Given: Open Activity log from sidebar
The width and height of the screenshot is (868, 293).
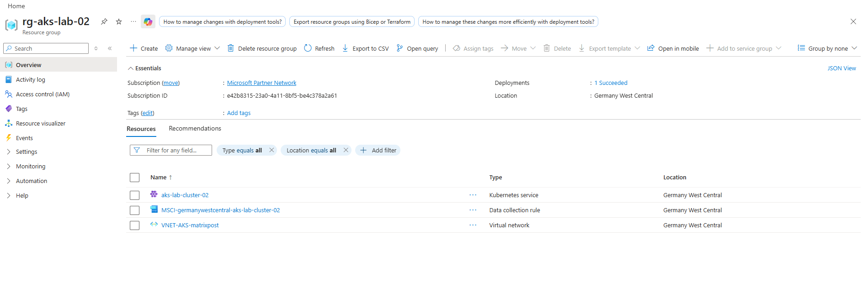Looking at the screenshot, I should coord(30,79).
